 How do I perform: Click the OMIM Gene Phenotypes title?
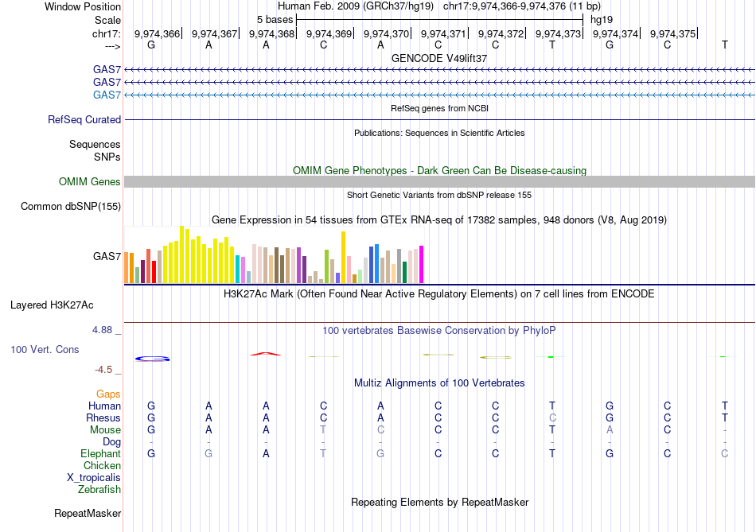click(x=439, y=171)
